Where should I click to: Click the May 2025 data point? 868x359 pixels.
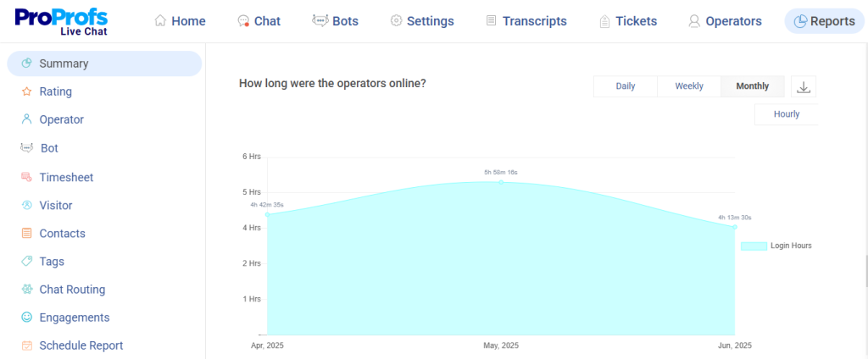pos(501,182)
